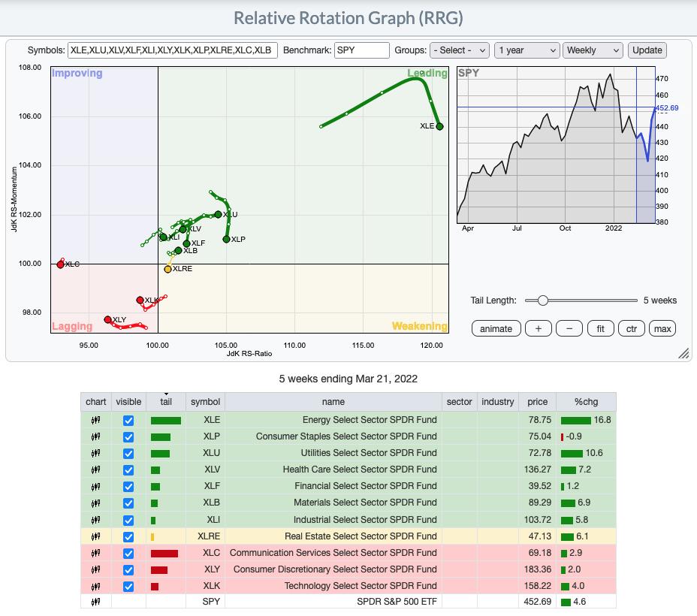Open the chart icon for XLP row
This screenshot has width=697, height=616.
coord(95,436)
